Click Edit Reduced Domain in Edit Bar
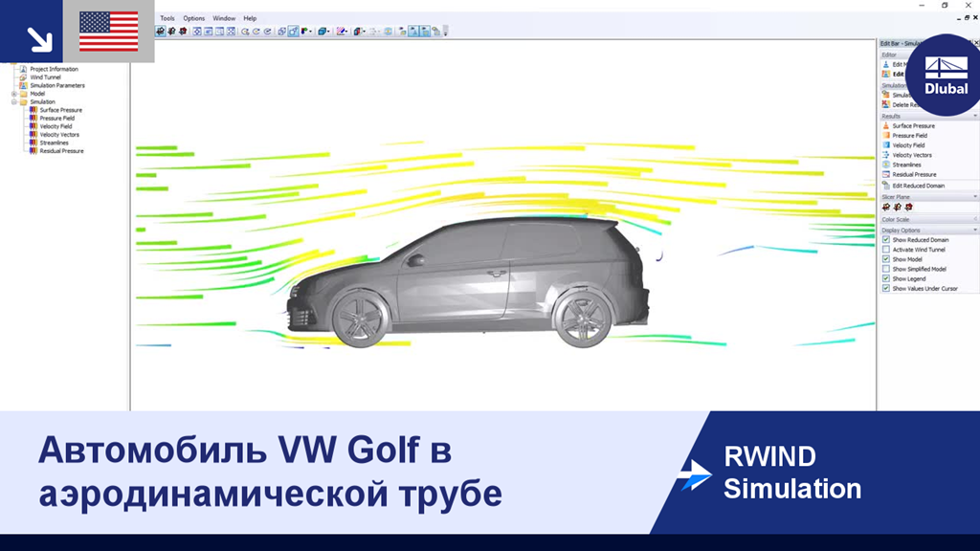The image size is (980, 551). pyautogui.click(x=918, y=186)
